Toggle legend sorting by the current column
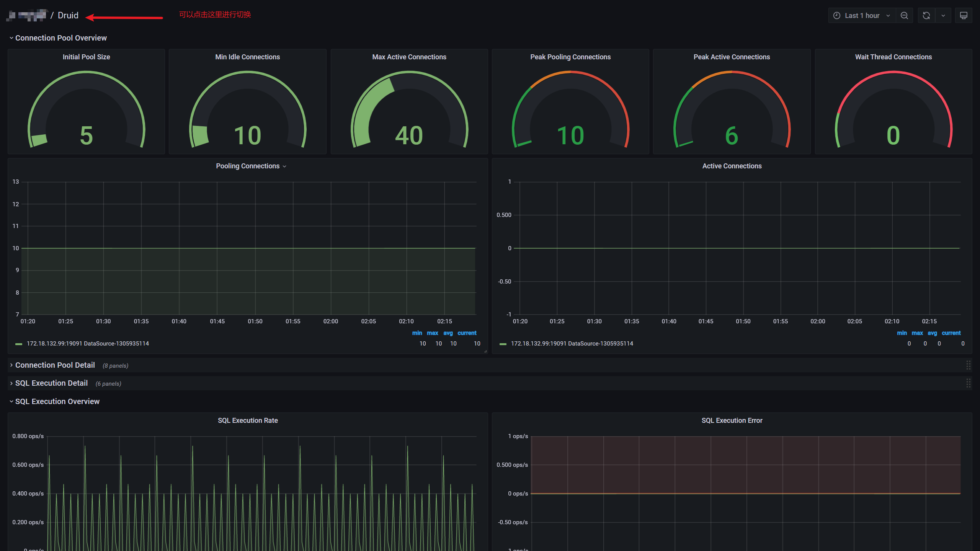980x551 pixels. 467,333
